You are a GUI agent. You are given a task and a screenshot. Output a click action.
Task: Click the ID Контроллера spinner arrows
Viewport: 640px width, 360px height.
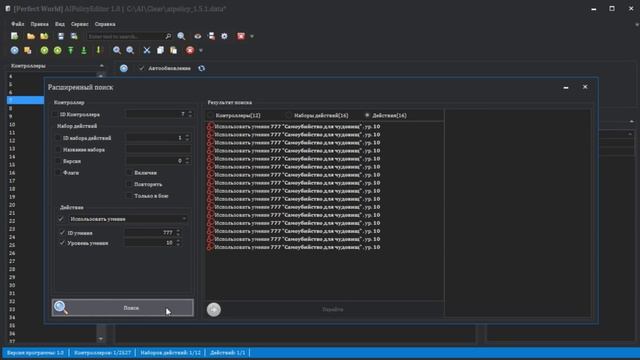click(190, 114)
